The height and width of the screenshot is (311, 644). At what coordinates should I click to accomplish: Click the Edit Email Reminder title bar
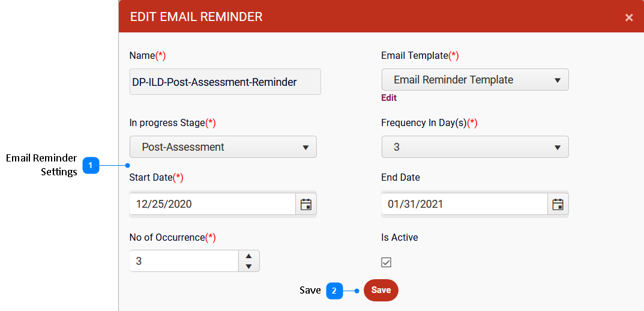coord(381,16)
